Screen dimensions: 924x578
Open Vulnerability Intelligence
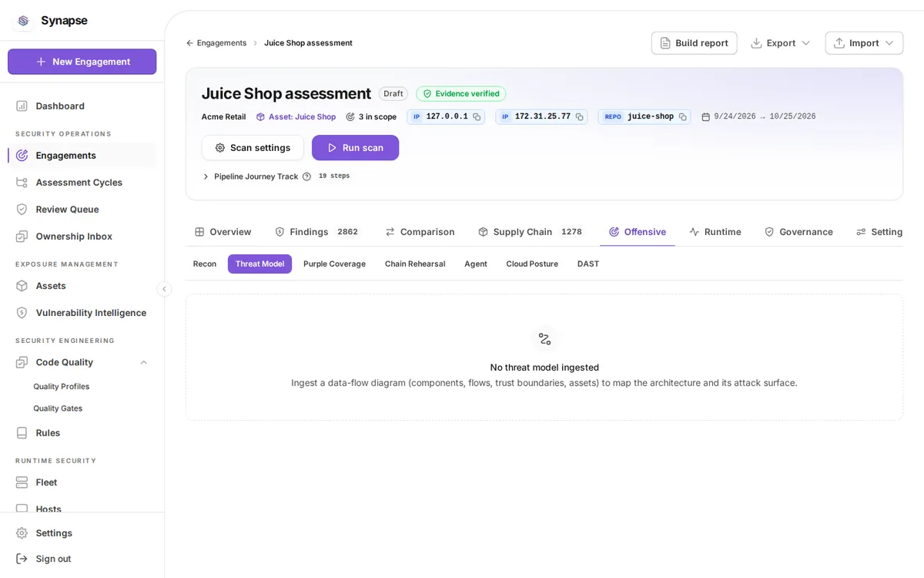[82, 312]
